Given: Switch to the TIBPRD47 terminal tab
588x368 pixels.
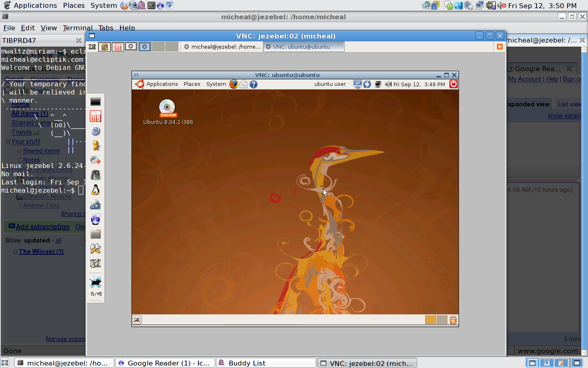Looking at the screenshot, I should (37, 40).
